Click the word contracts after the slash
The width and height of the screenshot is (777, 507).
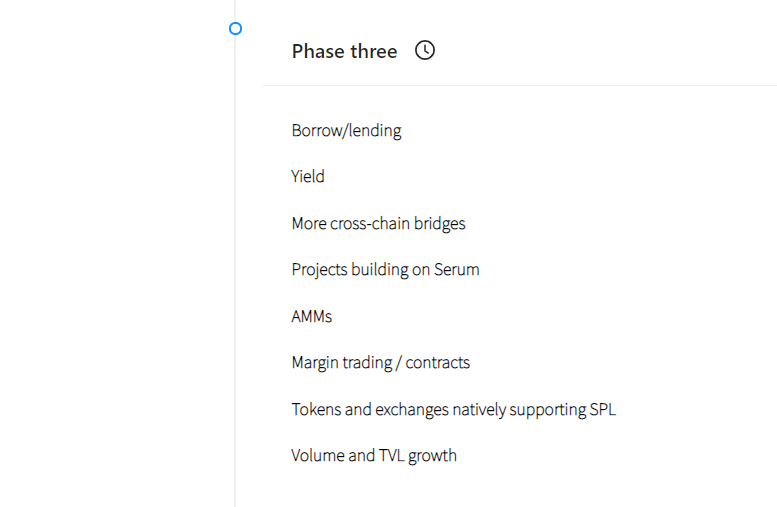(437, 362)
